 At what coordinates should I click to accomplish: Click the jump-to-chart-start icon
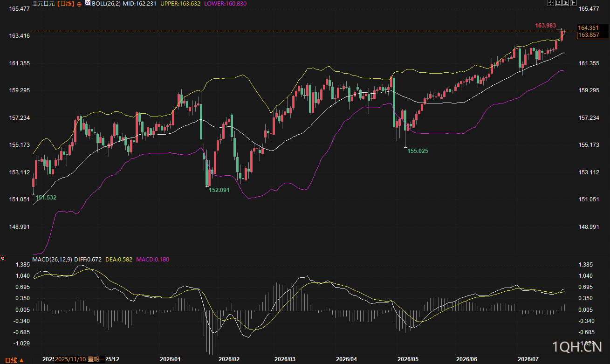558,3
